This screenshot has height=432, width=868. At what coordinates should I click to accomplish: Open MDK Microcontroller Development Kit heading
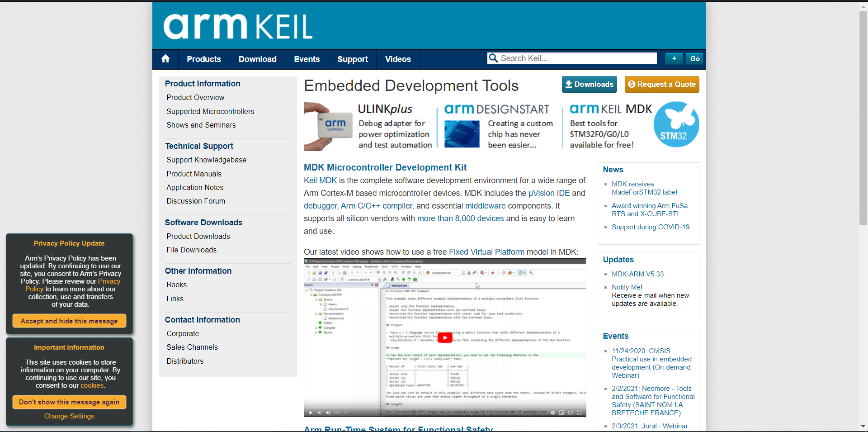(385, 167)
